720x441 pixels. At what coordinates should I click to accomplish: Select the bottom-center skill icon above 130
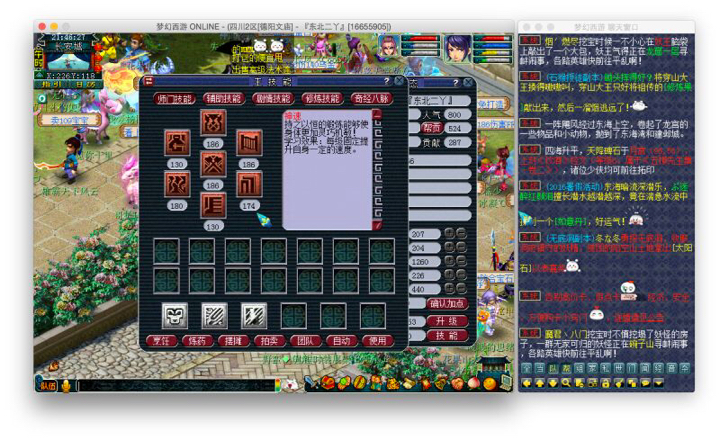(x=213, y=204)
